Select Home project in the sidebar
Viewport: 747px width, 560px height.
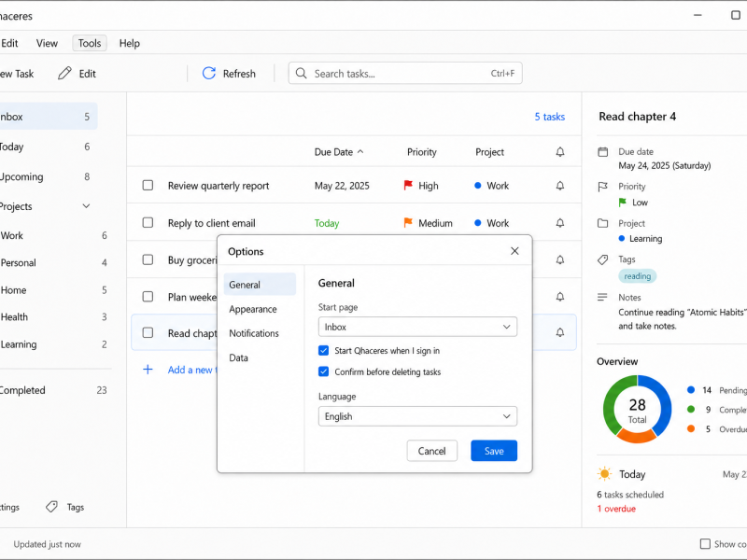(52, 290)
